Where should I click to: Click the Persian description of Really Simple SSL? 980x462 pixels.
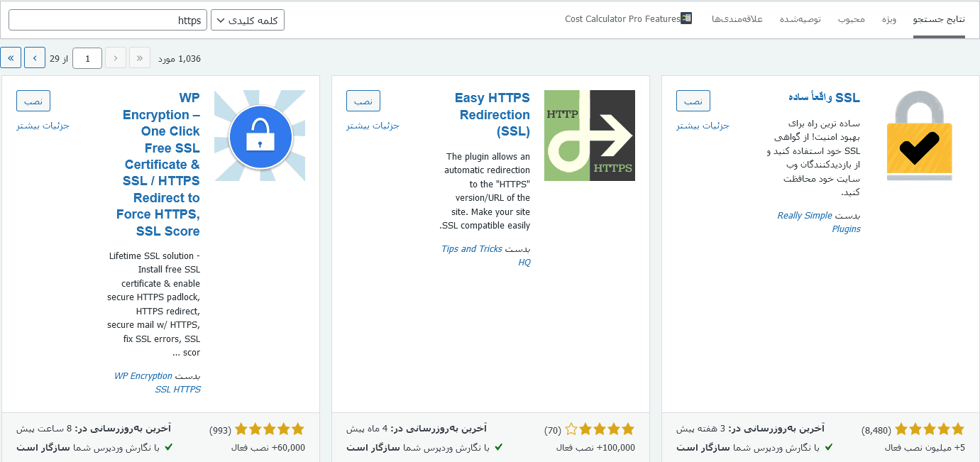point(814,158)
